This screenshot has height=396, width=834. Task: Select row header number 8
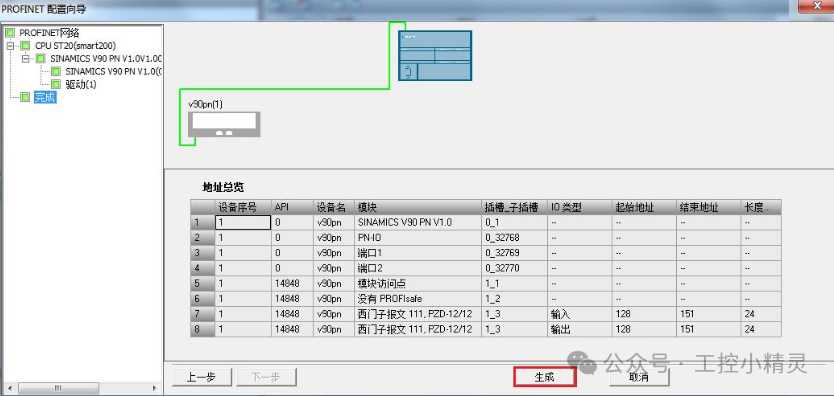pyautogui.click(x=203, y=329)
